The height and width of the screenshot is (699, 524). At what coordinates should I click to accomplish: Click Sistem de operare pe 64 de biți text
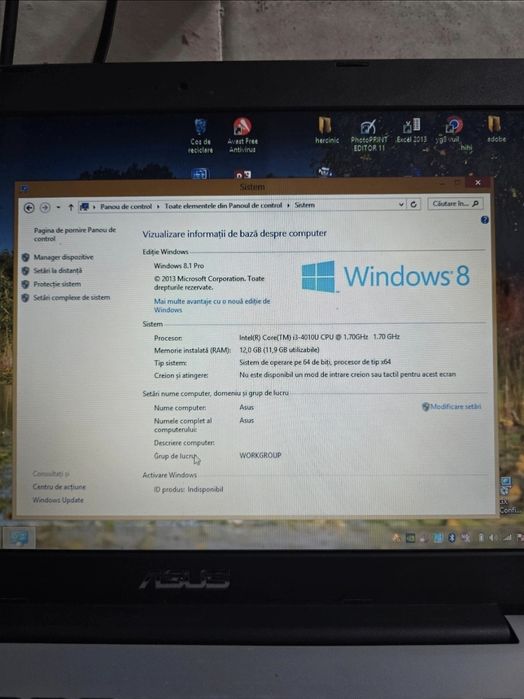[315, 362]
